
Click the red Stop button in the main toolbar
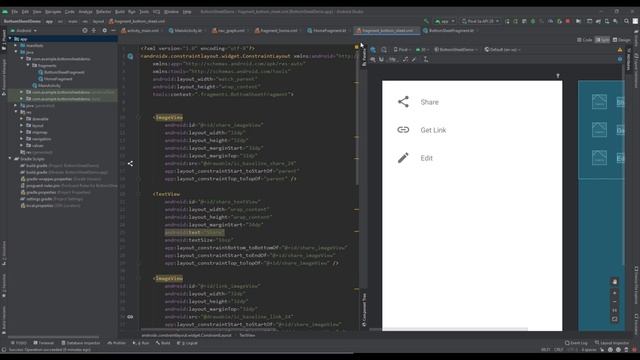tap(568, 21)
